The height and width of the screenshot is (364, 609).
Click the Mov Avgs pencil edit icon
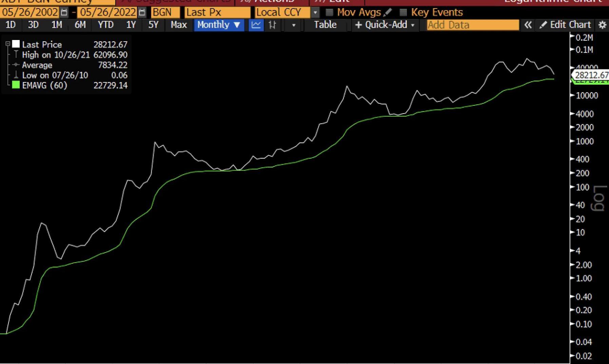click(x=388, y=13)
